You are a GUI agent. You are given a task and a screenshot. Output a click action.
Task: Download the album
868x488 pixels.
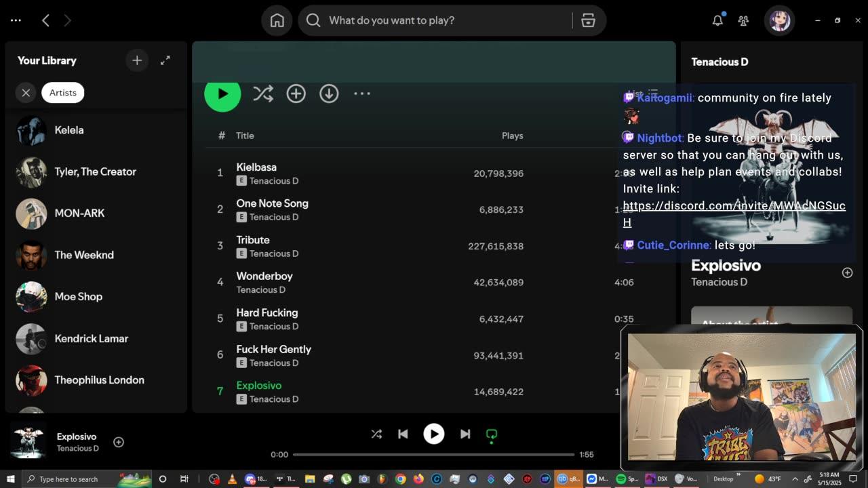click(x=329, y=94)
